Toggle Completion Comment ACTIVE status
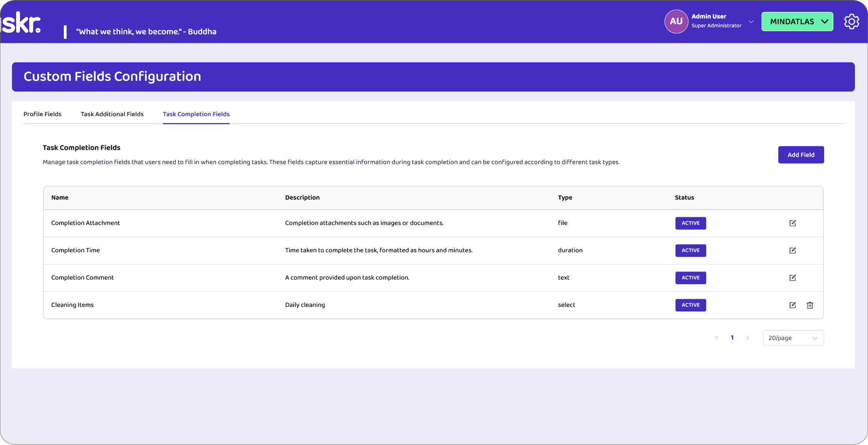The image size is (868, 445). (x=690, y=278)
